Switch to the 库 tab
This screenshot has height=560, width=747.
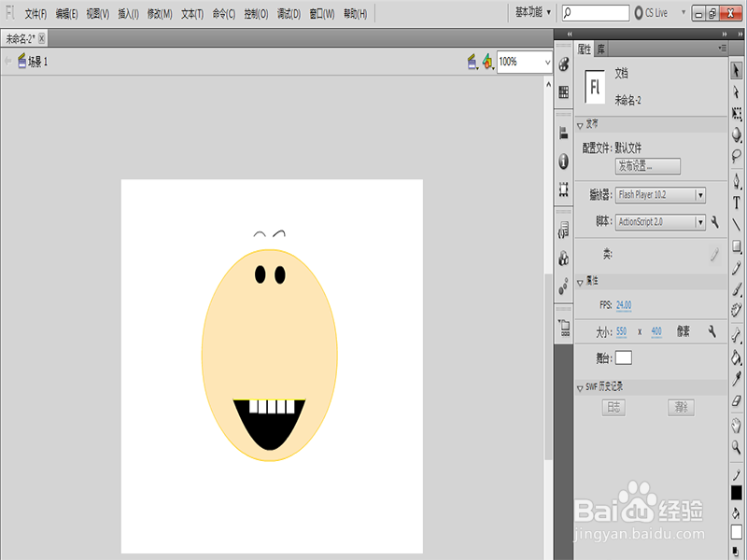click(x=601, y=49)
